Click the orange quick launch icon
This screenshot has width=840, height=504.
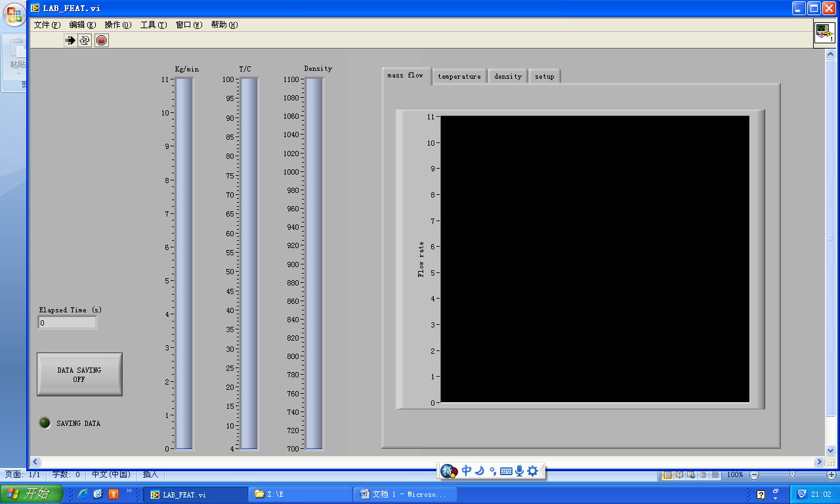coord(114,494)
